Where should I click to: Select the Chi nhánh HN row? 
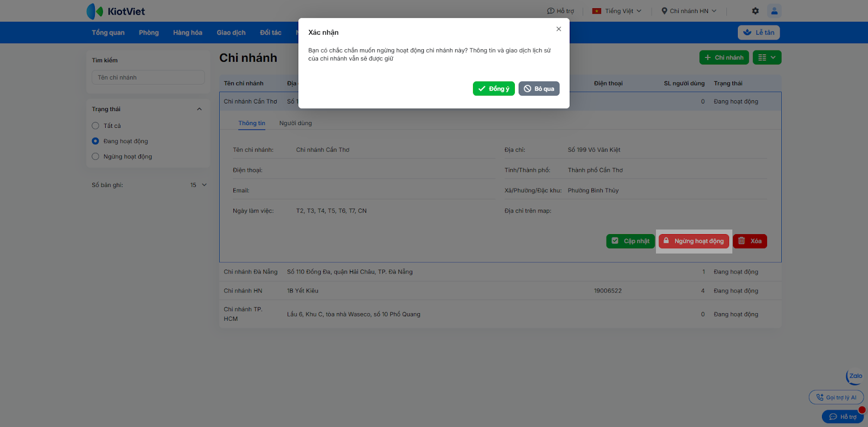500,291
